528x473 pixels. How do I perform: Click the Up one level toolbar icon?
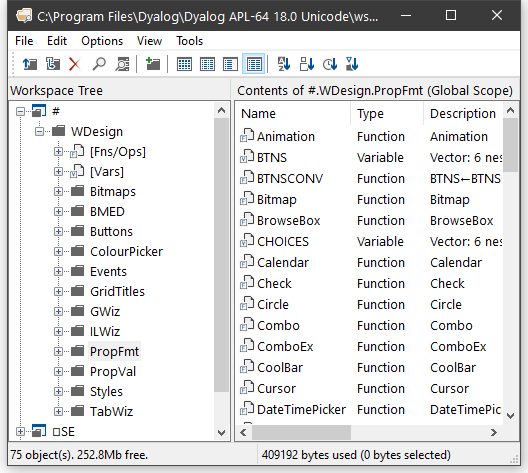[x=30, y=64]
